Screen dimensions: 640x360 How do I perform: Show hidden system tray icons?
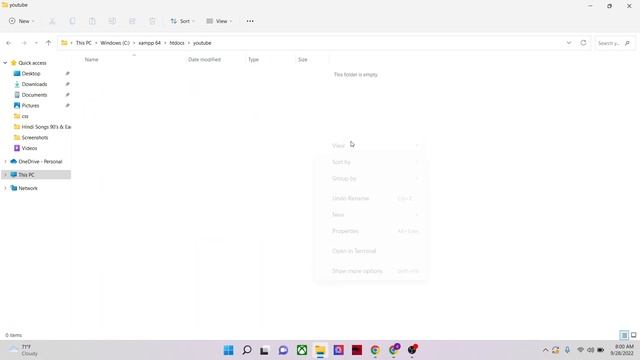point(545,350)
